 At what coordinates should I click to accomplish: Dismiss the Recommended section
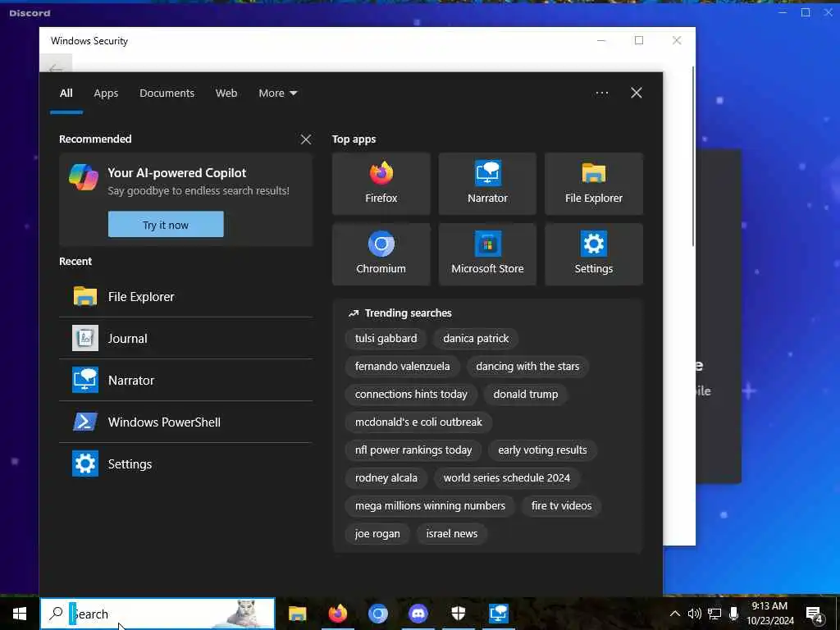[306, 139]
